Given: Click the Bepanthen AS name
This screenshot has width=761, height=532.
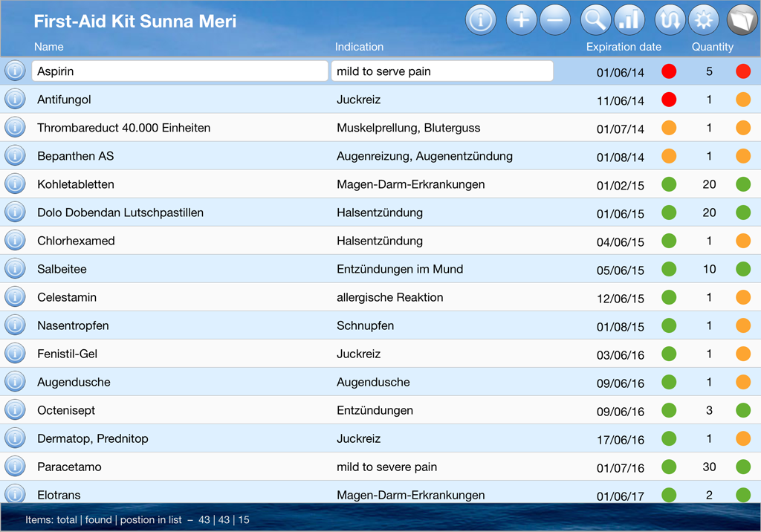Looking at the screenshot, I should (x=75, y=156).
